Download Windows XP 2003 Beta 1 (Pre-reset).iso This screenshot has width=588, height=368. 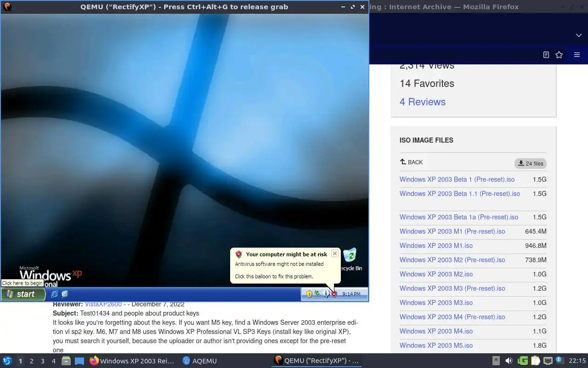pyautogui.click(x=457, y=179)
